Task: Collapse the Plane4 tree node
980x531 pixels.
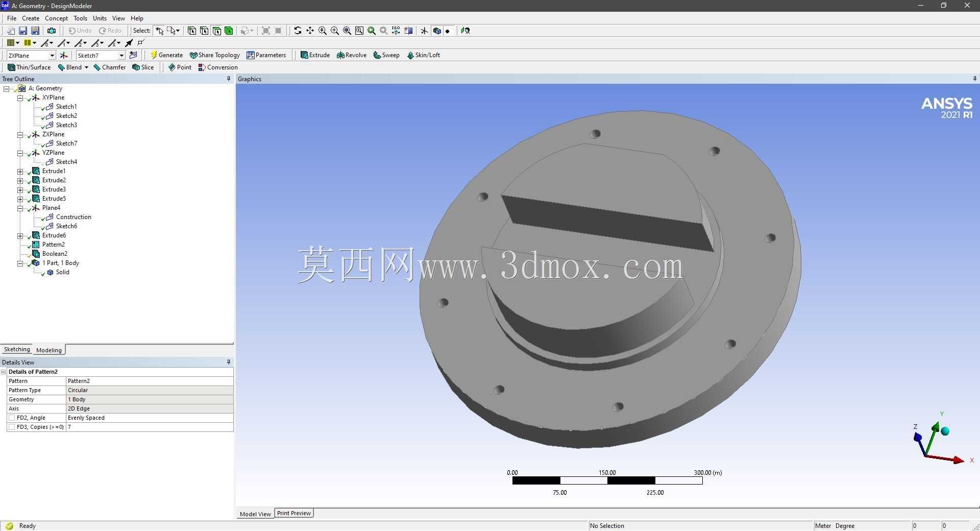Action: click(20, 208)
